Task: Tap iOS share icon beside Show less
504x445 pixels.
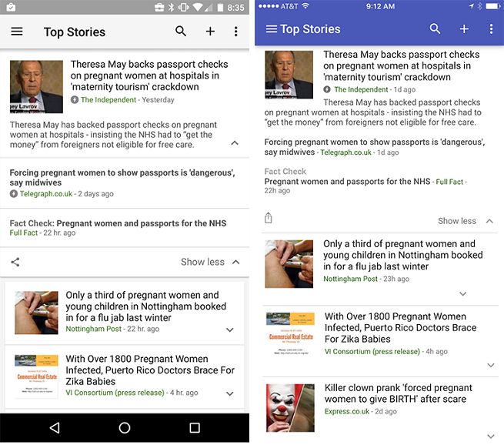Action: point(268,218)
